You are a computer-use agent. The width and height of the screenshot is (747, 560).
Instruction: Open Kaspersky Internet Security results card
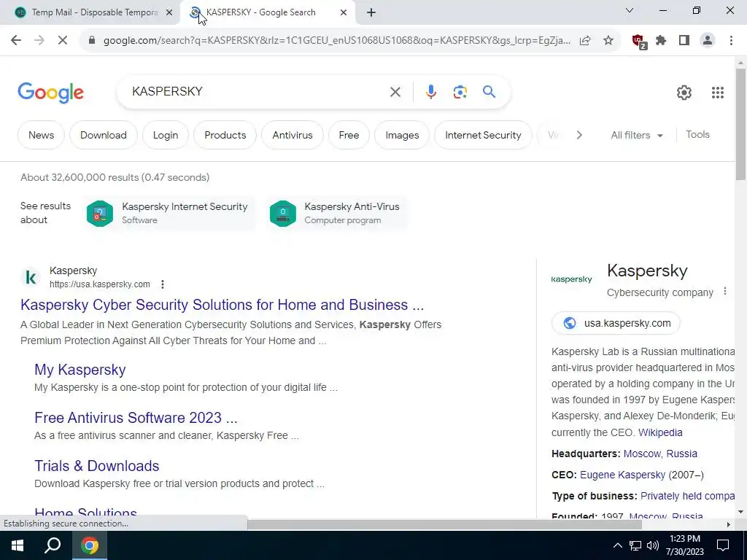point(169,213)
